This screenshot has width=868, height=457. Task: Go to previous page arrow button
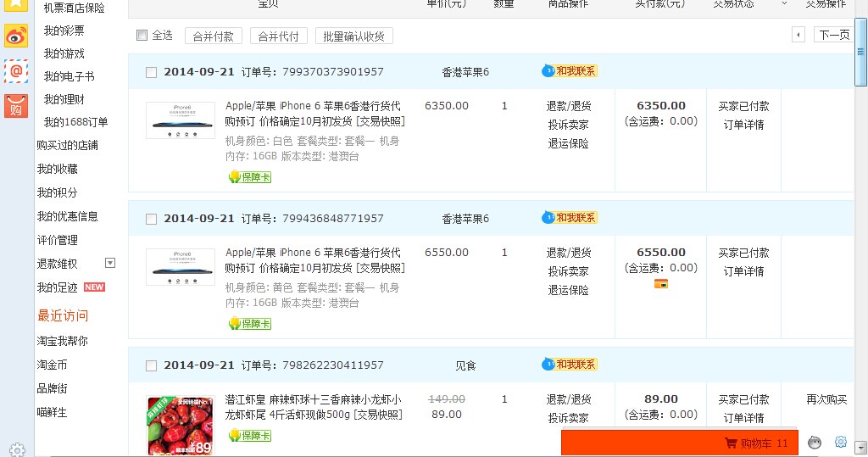tap(798, 35)
